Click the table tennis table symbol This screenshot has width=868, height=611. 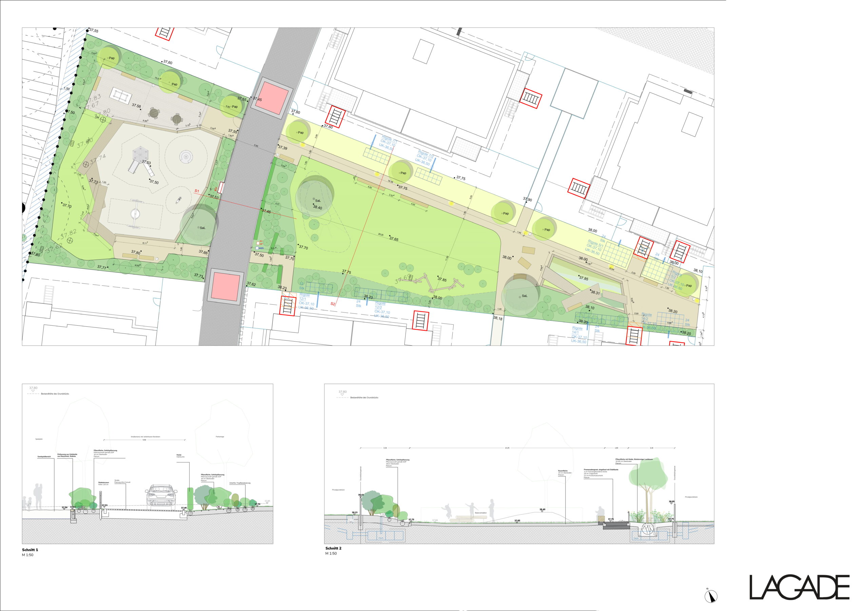(121, 96)
